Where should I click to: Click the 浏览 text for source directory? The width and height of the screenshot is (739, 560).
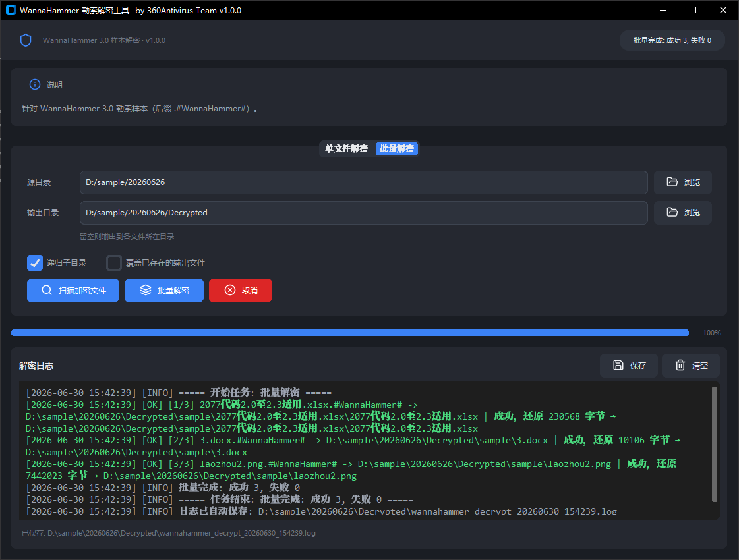tap(692, 182)
